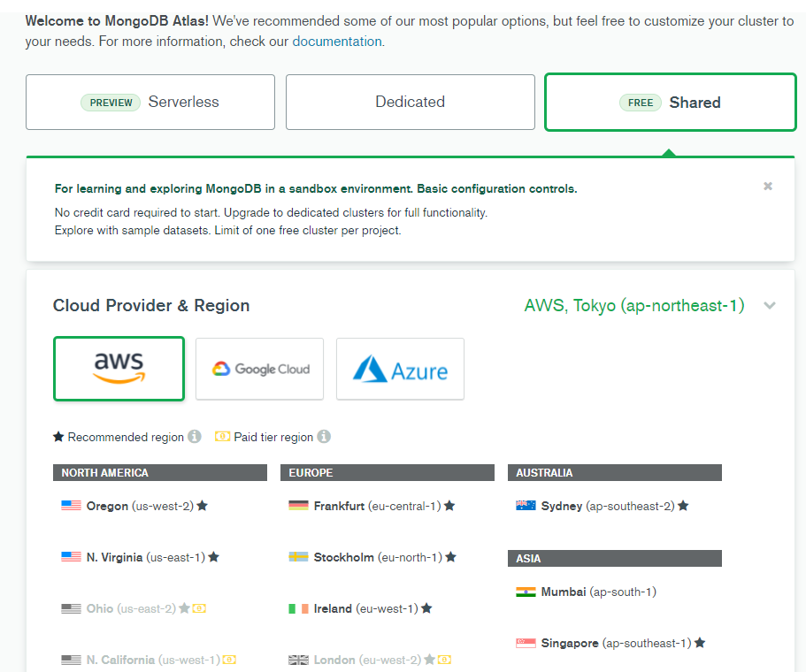
Task: Click the German flag by Frankfurt
Action: click(x=298, y=506)
